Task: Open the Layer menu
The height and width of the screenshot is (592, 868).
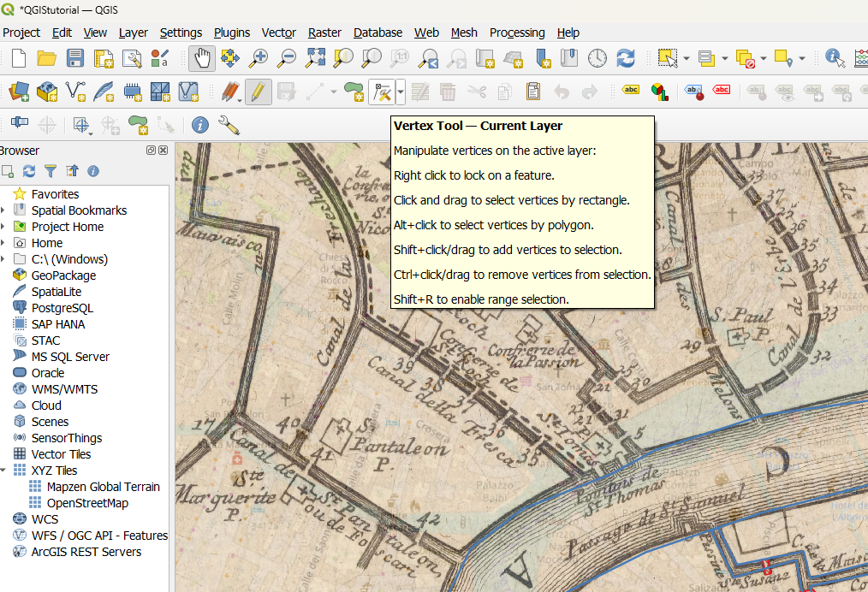Action: click(x=134, y=33)
